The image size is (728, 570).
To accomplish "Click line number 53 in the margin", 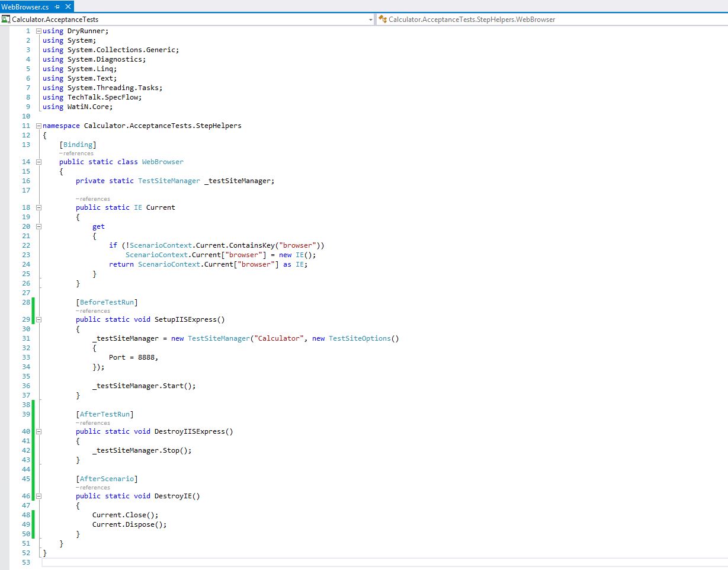I will pos(25,562).
